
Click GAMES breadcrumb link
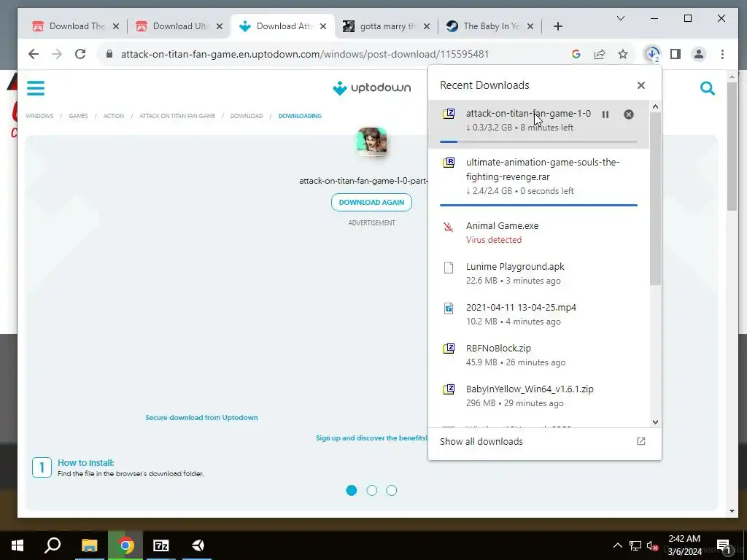click(x=78, y=116)
